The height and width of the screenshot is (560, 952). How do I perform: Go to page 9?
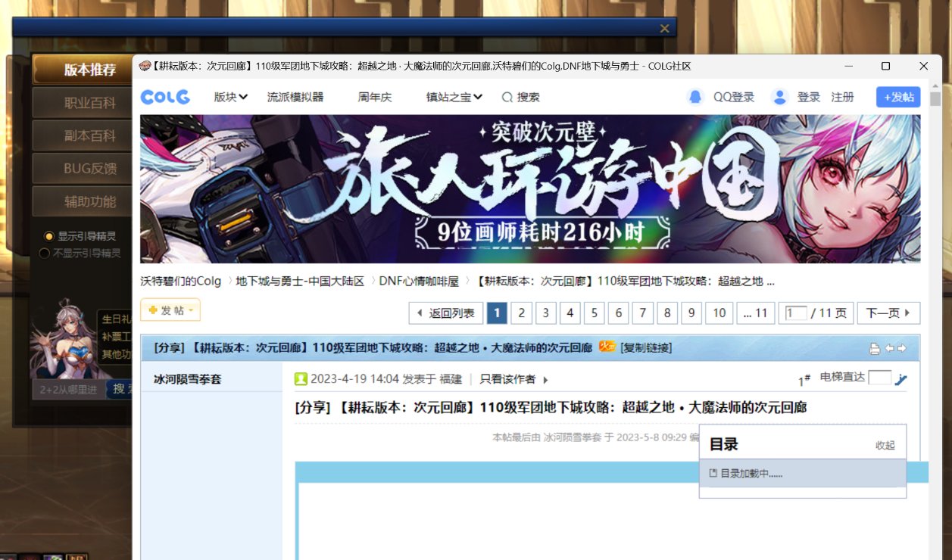[x=691, y=313]
